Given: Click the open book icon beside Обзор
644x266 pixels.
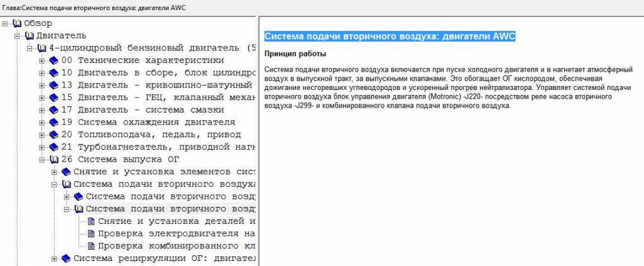Looking at the screenshot, I should pos(17,23).
